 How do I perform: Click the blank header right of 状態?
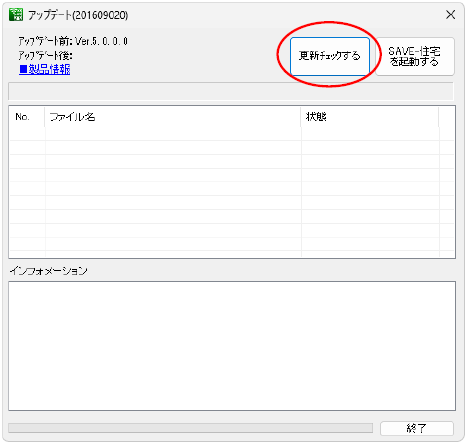tap(447, 117)
